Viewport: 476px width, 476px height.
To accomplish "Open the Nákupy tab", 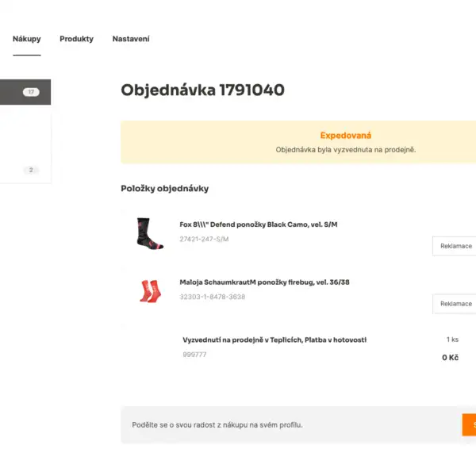I will (27, 39).
